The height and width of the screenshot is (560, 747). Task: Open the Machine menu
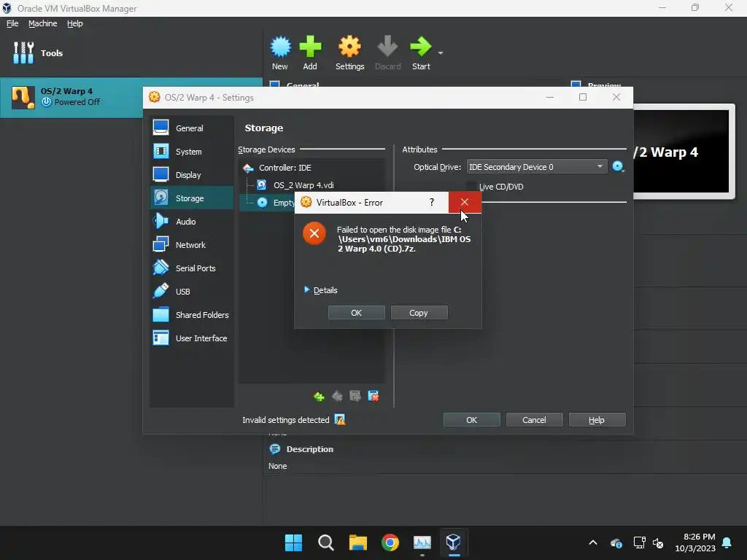click(x=43, y=23)
